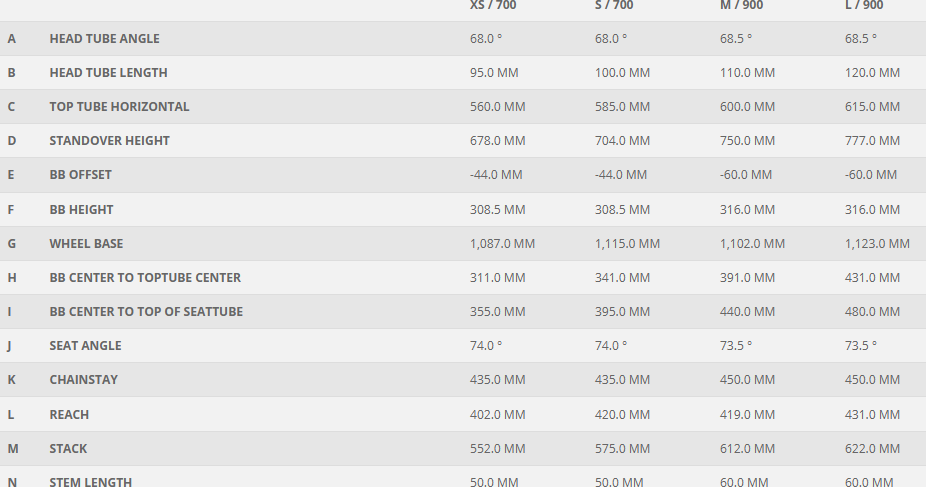
Task: Select the M / 900 column header
Action: tap(741, 6)
